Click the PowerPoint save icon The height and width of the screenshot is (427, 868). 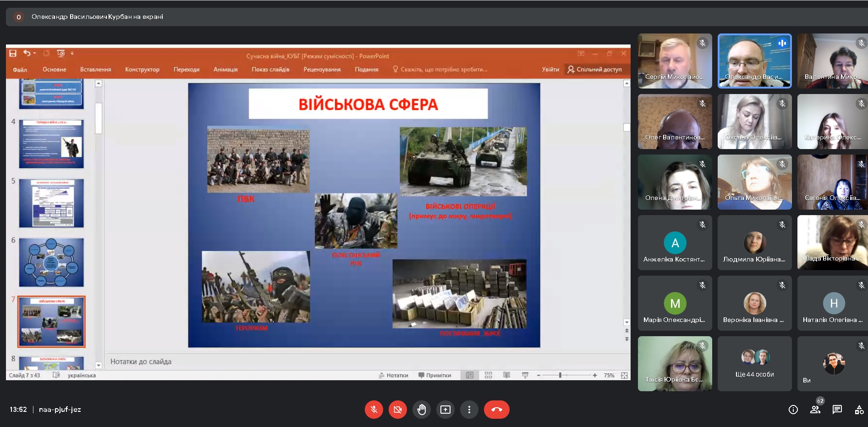(13, 54)
